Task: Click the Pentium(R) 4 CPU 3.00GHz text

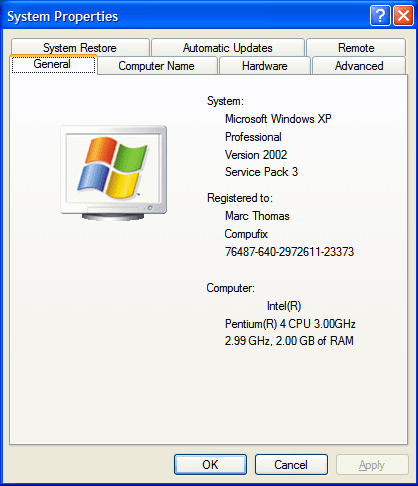Action: tap(290, 324)
